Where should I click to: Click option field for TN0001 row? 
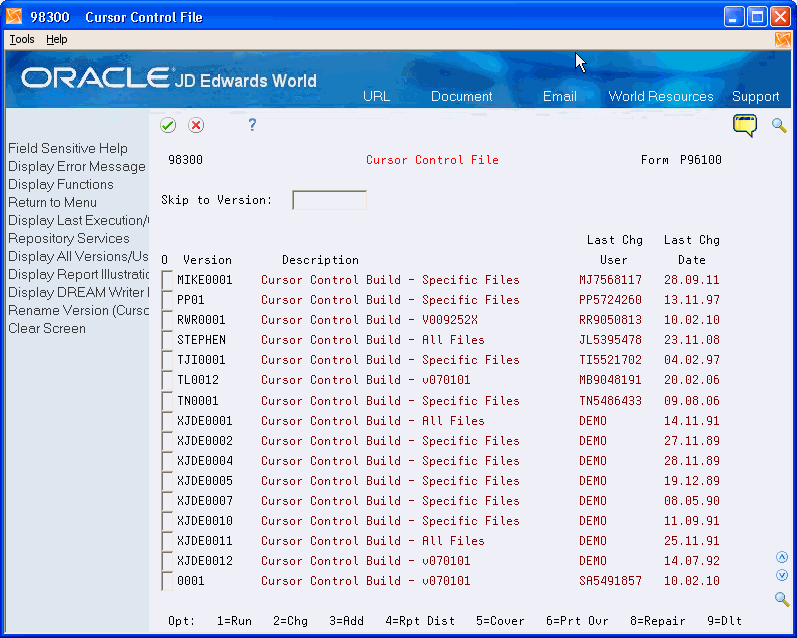[x=167, y=401]
